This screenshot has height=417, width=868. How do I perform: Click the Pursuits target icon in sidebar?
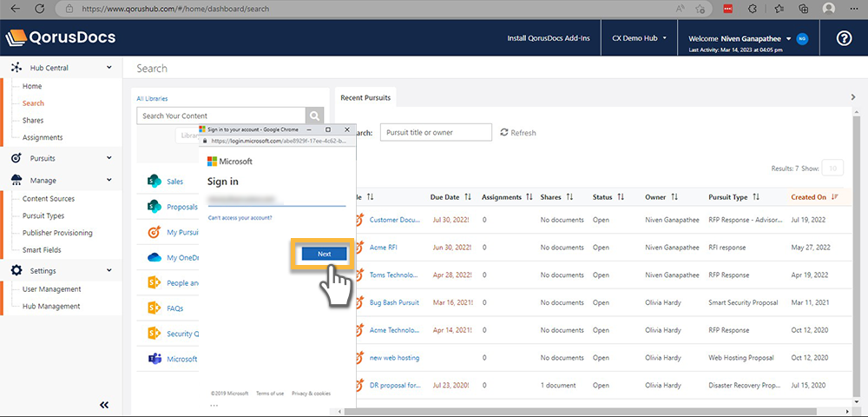(16, 158)
